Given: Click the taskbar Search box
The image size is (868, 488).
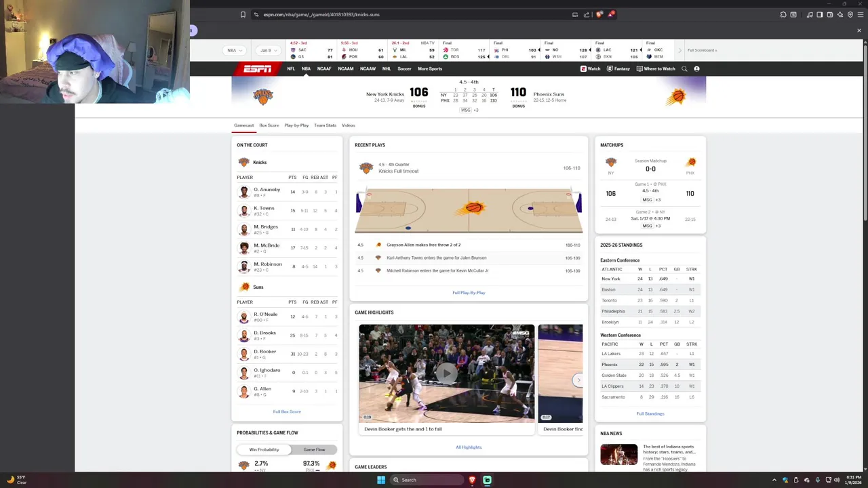Looking at the screenshot, I should pyautogui.click(x=427, y=480).
